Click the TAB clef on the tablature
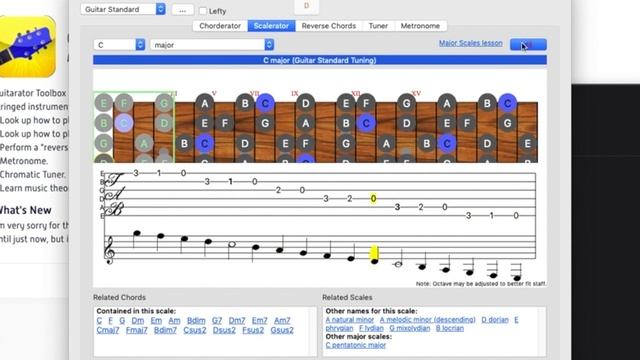640x360 pixels. point(115,194)
